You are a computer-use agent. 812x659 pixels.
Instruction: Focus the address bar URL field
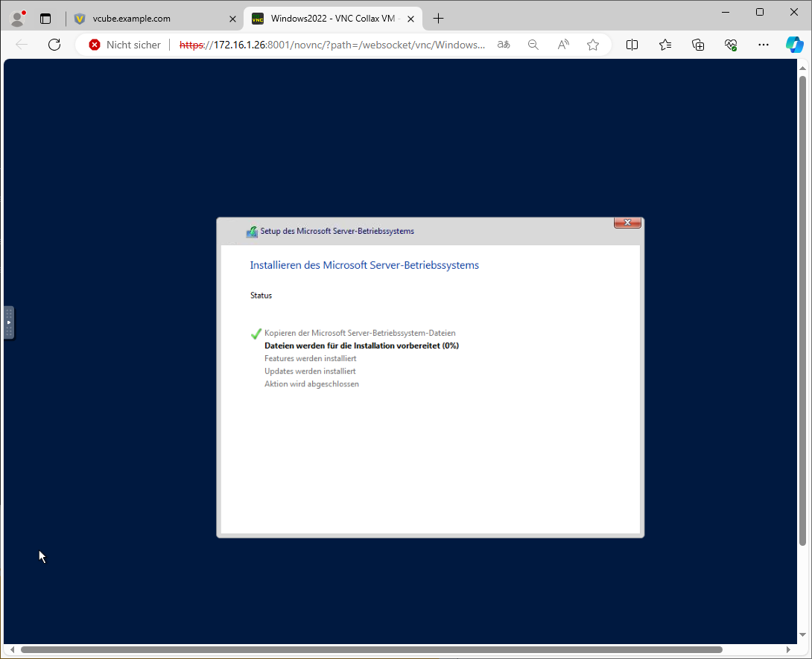pos(332,45)
